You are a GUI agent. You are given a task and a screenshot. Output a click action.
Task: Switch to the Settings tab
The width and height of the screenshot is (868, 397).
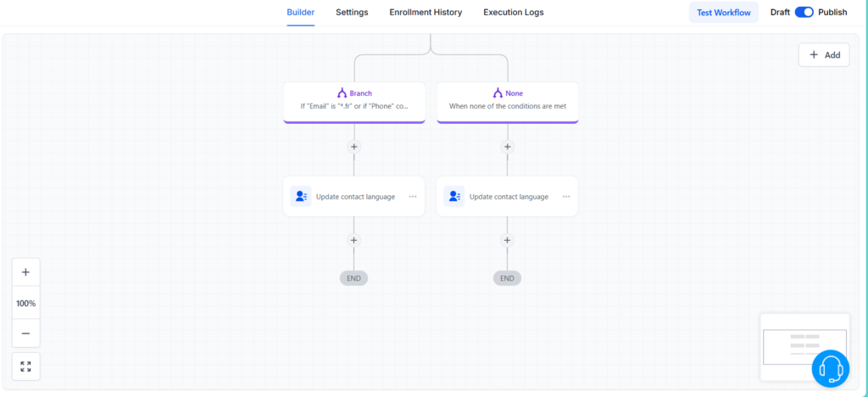[352, 13]
